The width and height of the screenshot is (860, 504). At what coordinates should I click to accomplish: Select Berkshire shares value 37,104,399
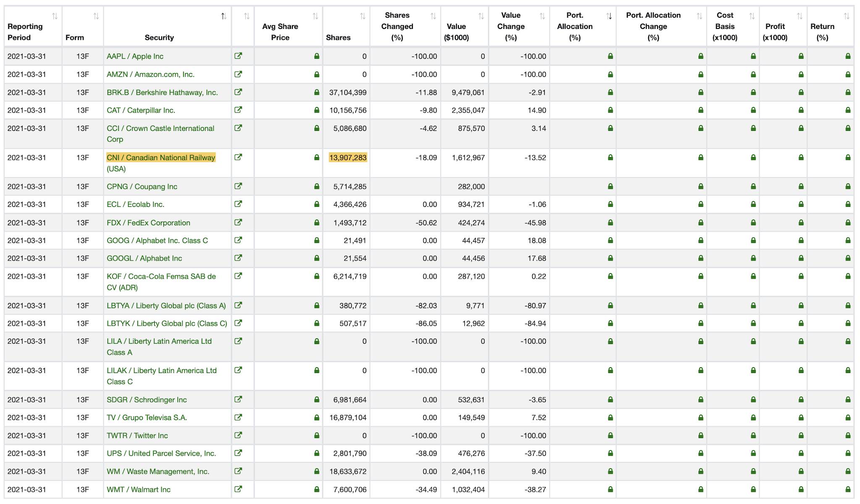pyautogui.click(x=348, y=92)
